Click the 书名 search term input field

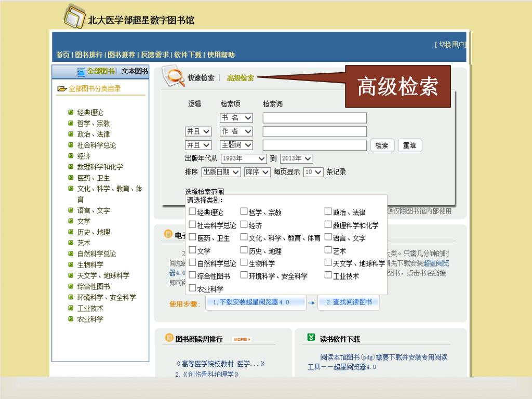click(x=314, y=118)
